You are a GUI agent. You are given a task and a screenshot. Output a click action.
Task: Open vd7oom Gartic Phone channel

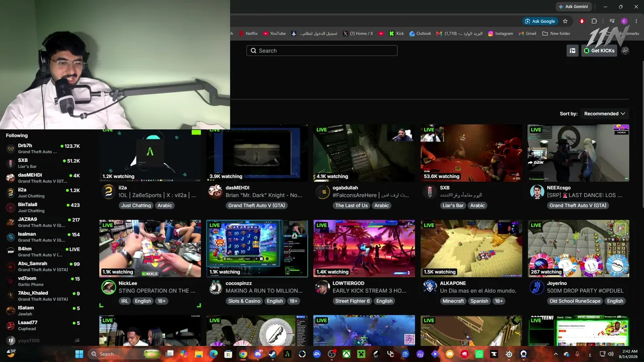43,281
